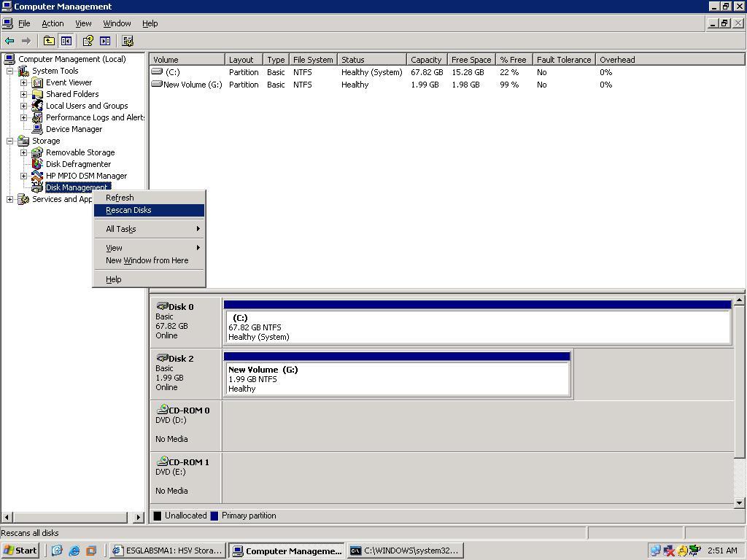Switch to ESGLABSMA1 HSV Storage taskbar window

[x=168, y=551]
